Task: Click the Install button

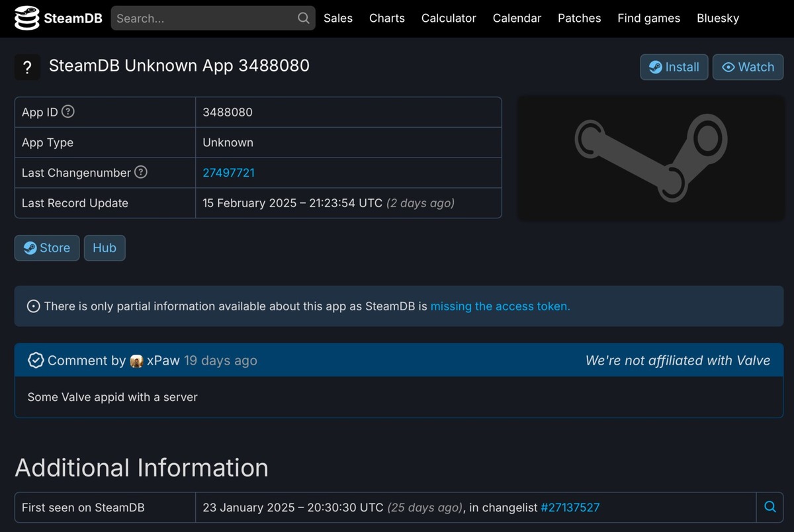Action: (674, 67)
